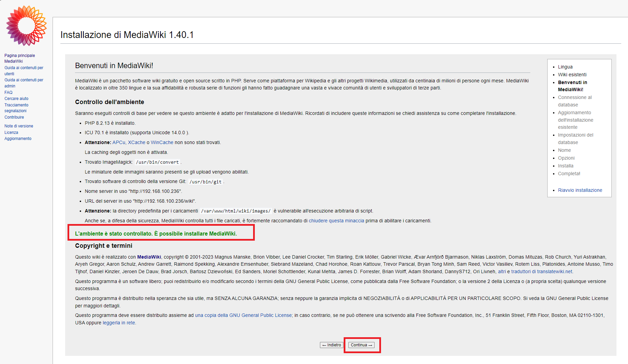
Task: Select the Lingua step in installer list
Action: (565, 67)
